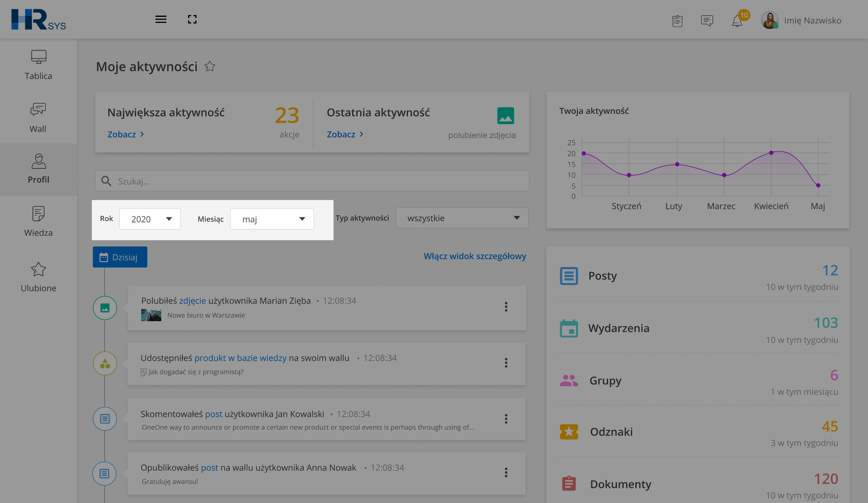
Task: Click the post timeline icon for Skomentowałeś entry
Action: (105, 419)
